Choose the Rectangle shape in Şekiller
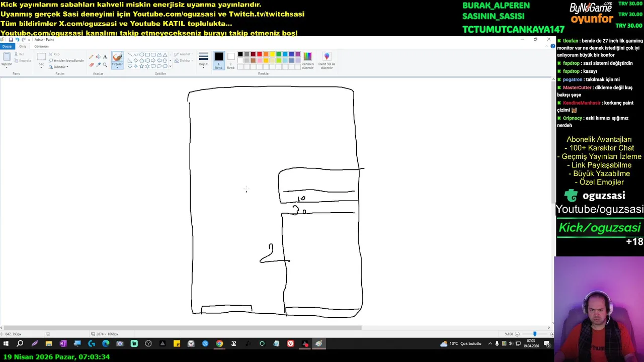644x362 pixels. pos(147,55)
